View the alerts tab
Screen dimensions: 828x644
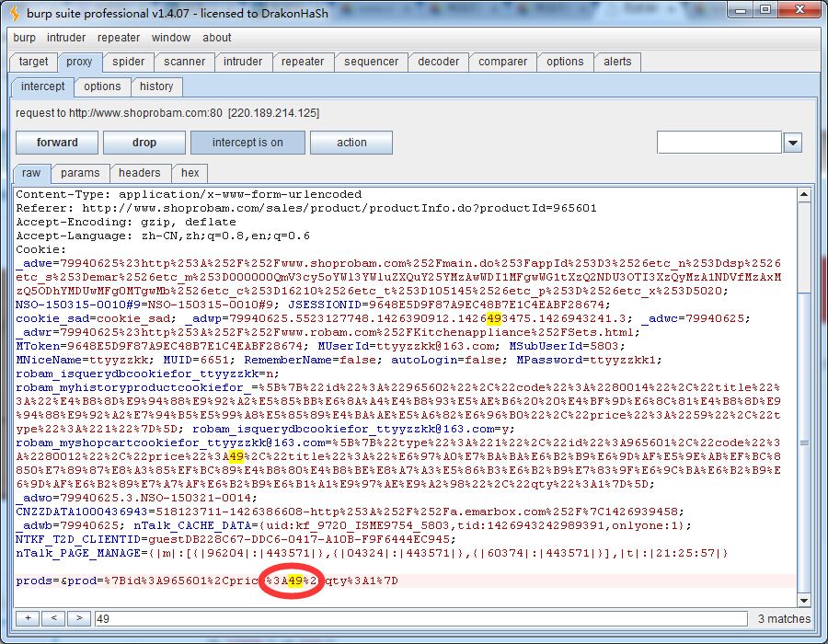tap(617, 62)
